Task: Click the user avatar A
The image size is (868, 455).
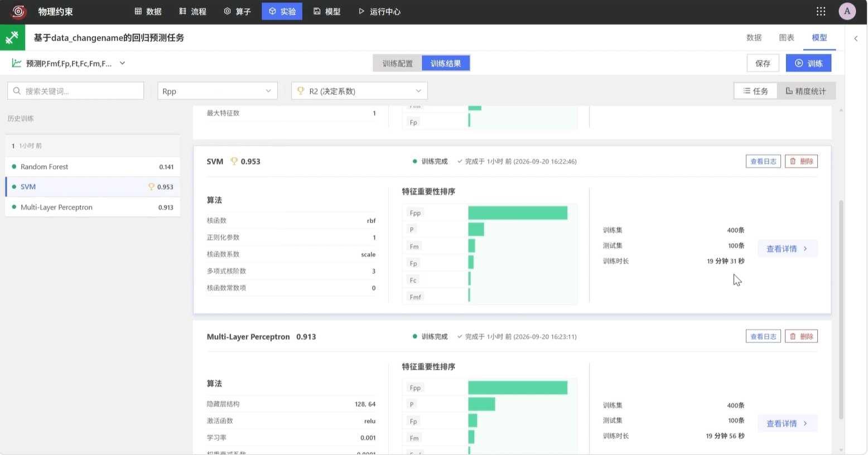Action: point(847,11)
